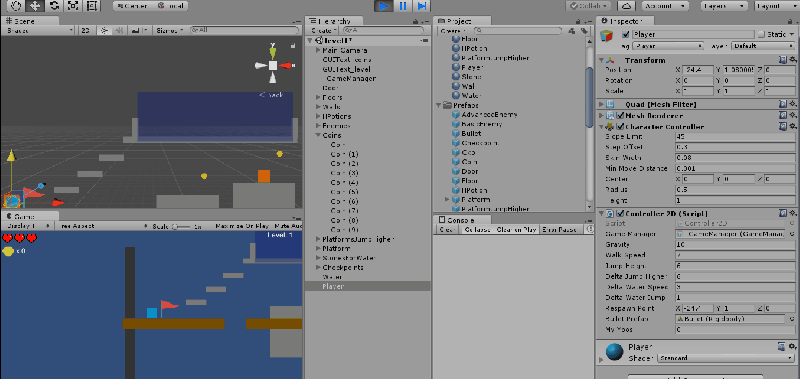Toggle the scene effects image icon
Image resolution: width=800 pixels, height=379 pixels.
pos(135,30)
